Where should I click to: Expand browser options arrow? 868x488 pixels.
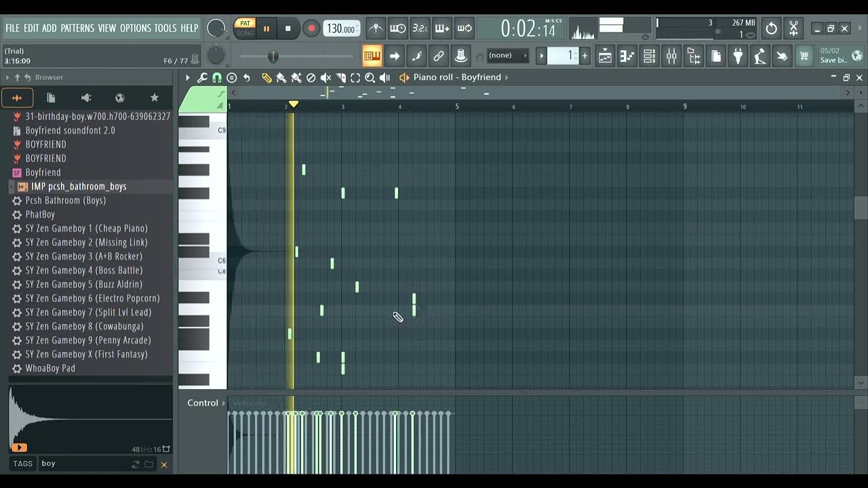7,77
